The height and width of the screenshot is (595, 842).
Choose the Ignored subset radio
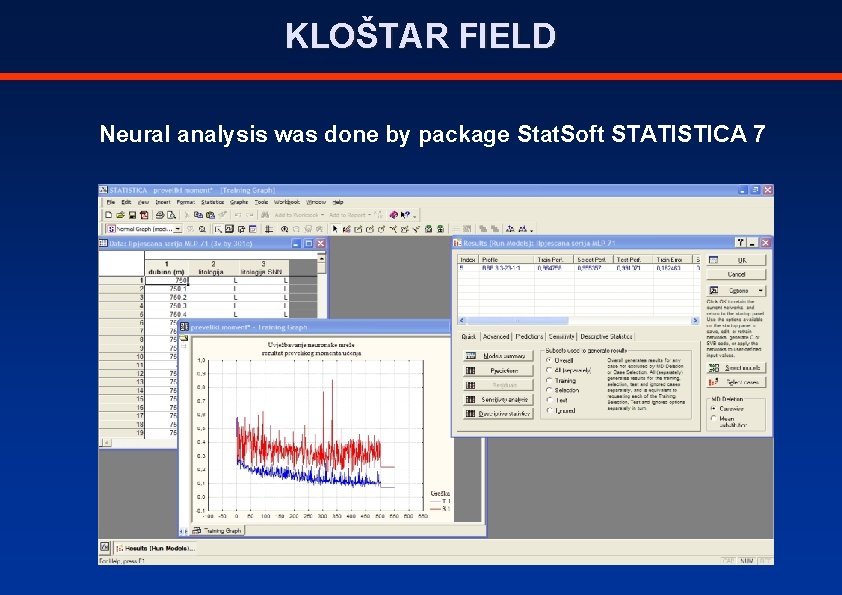pyautogui.click(x=549, y=410)
